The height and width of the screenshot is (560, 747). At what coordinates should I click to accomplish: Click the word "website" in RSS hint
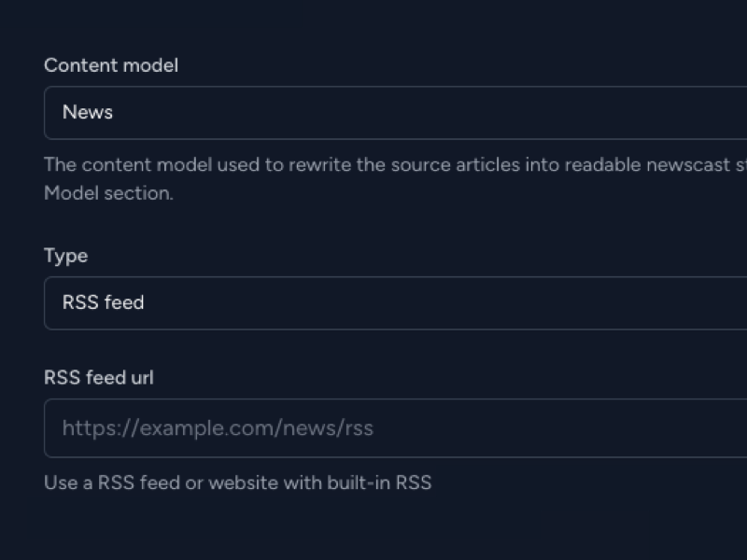click(x=244, y=483)
